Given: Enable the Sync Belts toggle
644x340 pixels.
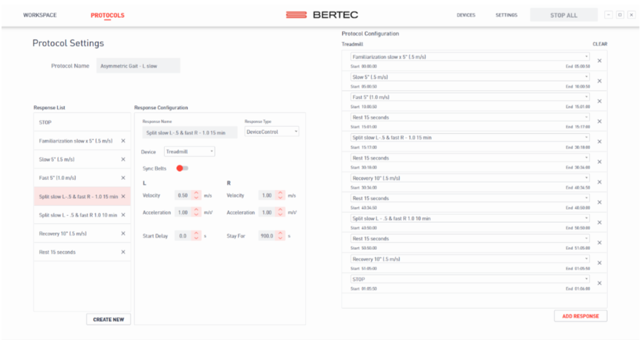Looking at the screenshot, I should [x=182, y=168].
